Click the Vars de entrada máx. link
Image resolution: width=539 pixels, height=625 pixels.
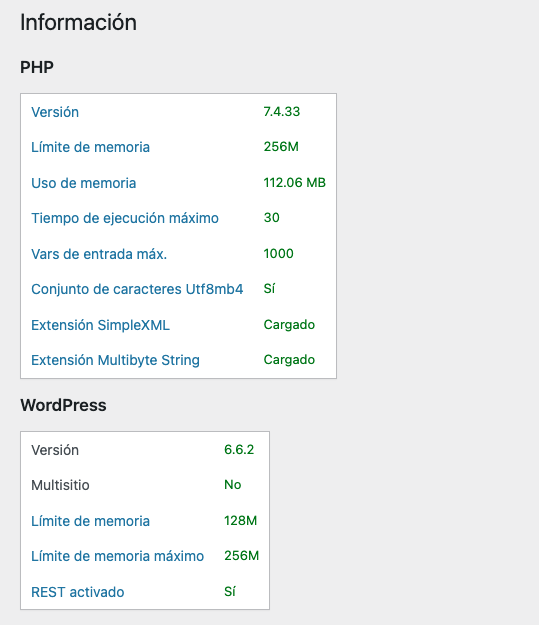point(99,254)
